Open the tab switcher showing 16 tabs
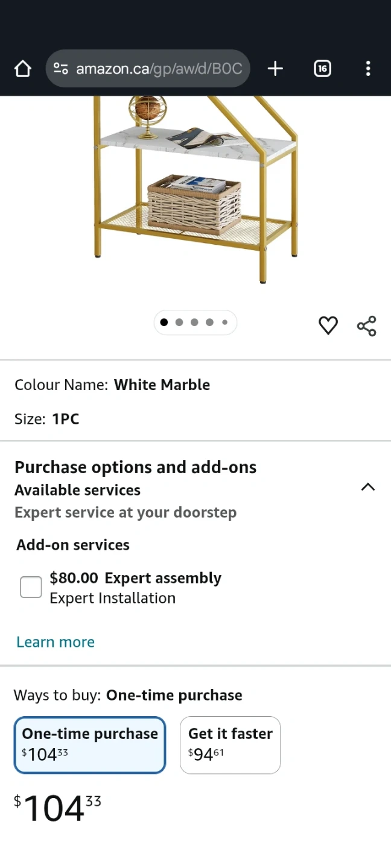 pos(323,69)
